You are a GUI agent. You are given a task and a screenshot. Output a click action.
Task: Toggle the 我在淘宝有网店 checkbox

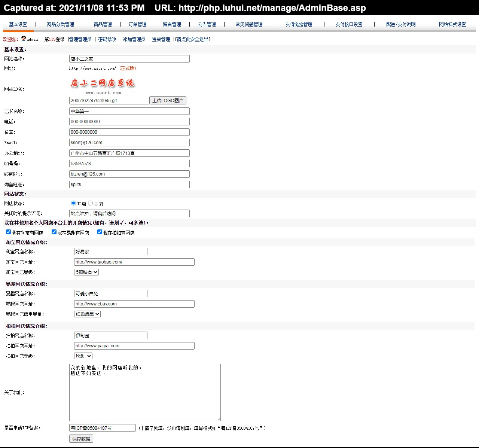click(x=8, y=232)
